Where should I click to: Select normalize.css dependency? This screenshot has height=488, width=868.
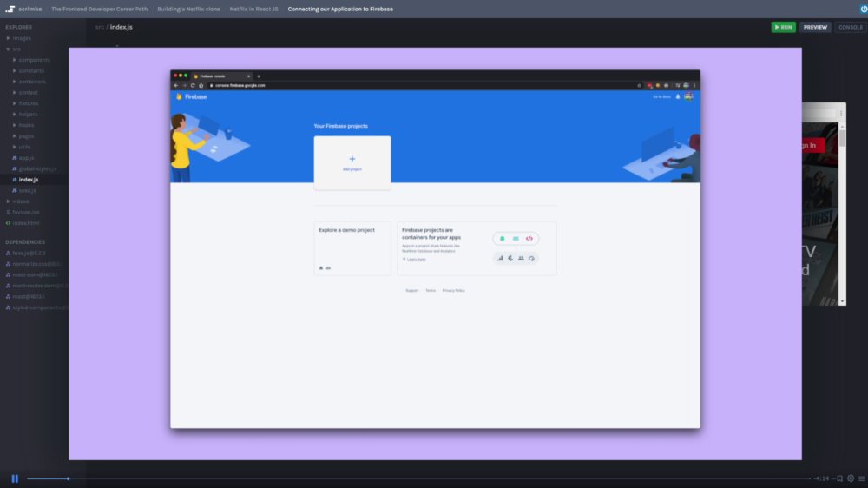[x=36, y=264]
